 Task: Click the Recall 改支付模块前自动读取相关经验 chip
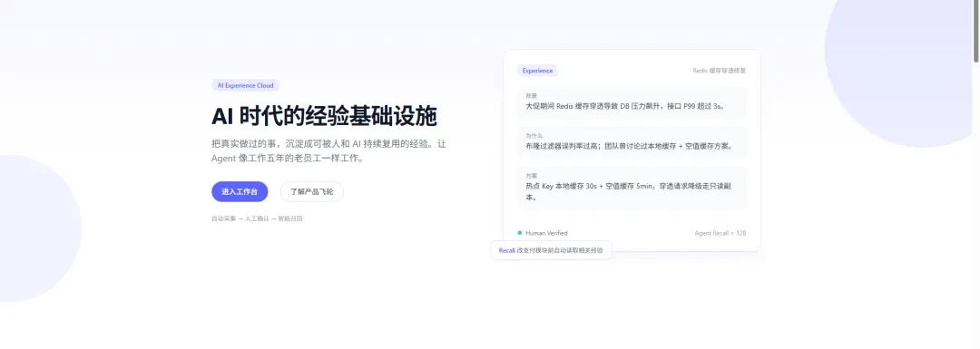(x=551, y=250)
